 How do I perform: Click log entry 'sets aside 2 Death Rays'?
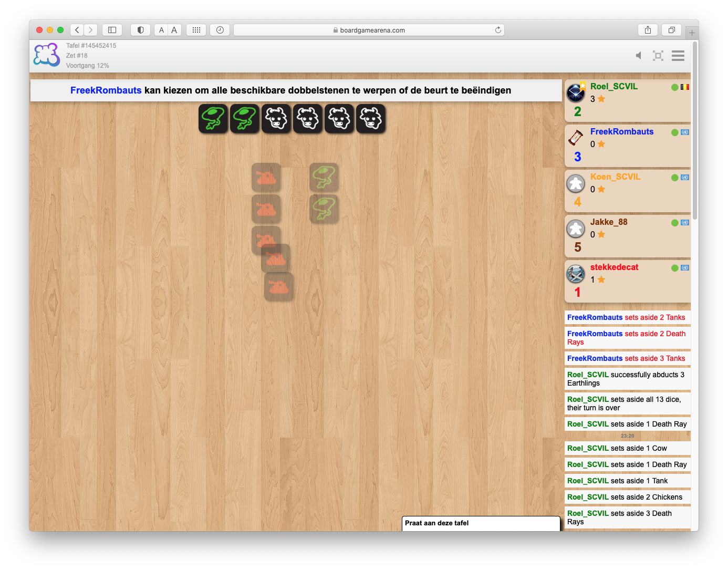pyautogui.click(x=628, y=338)
